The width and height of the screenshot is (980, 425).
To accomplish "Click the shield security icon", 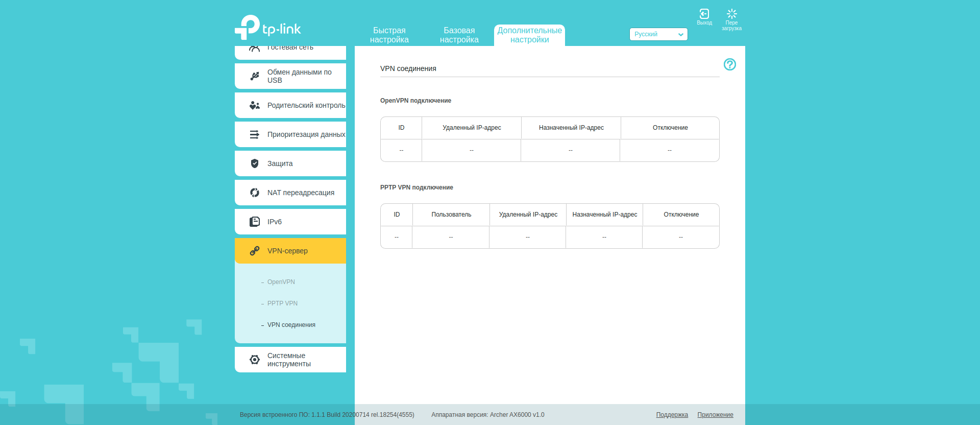I will click(x=255, y=163).
